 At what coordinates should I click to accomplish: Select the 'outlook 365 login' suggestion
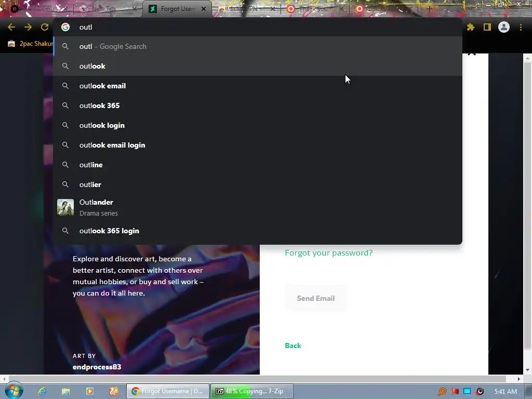258,231
